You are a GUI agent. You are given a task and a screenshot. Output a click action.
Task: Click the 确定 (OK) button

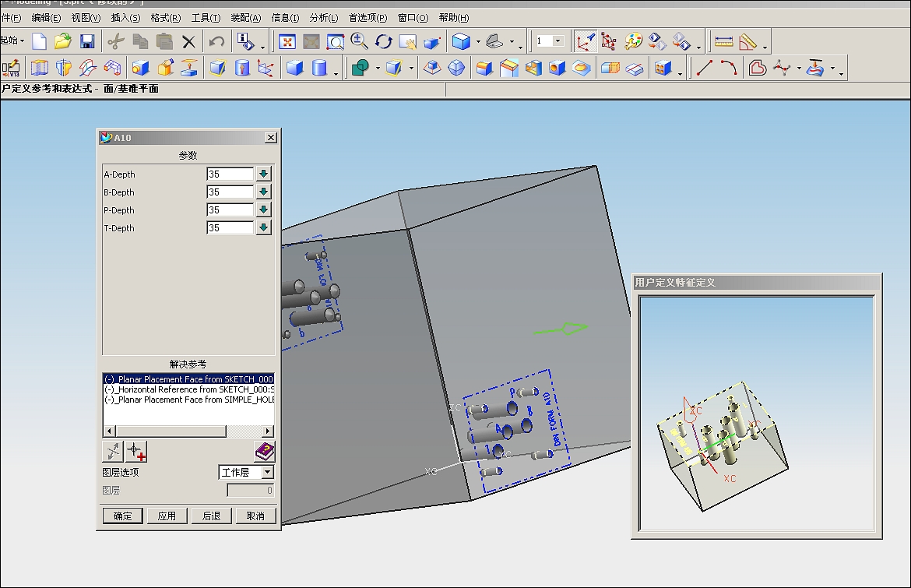(122, 516)
